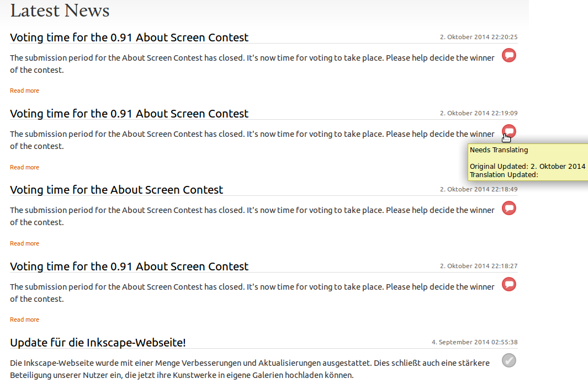Open the headline dated 22:19:09
This screenshot has height=389, width=588.
click(x=129, y=114)
